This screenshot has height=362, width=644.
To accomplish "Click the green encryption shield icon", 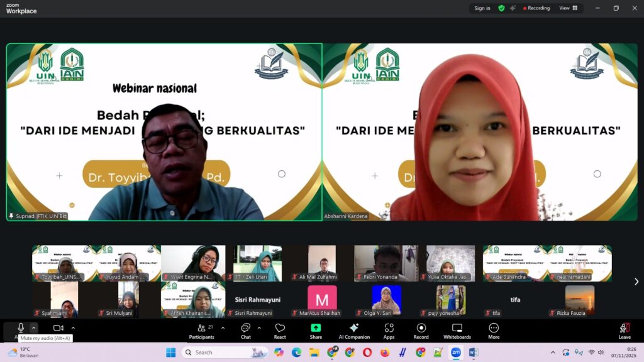I will tap(501, 8).
